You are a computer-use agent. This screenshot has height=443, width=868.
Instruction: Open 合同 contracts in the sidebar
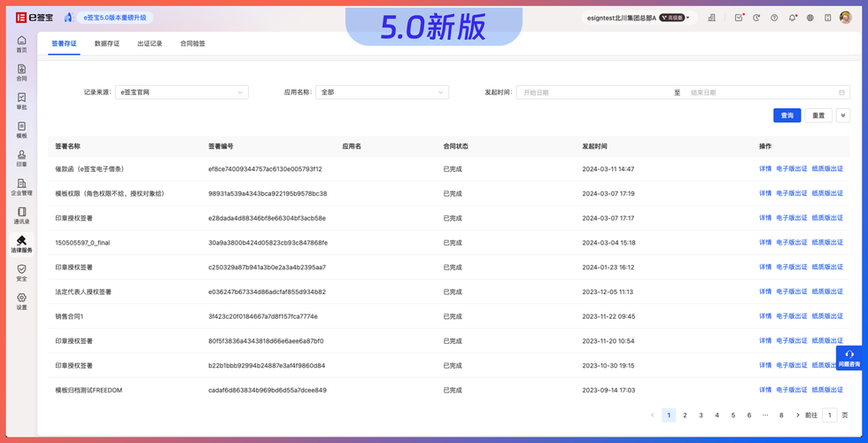coord(21,73)
